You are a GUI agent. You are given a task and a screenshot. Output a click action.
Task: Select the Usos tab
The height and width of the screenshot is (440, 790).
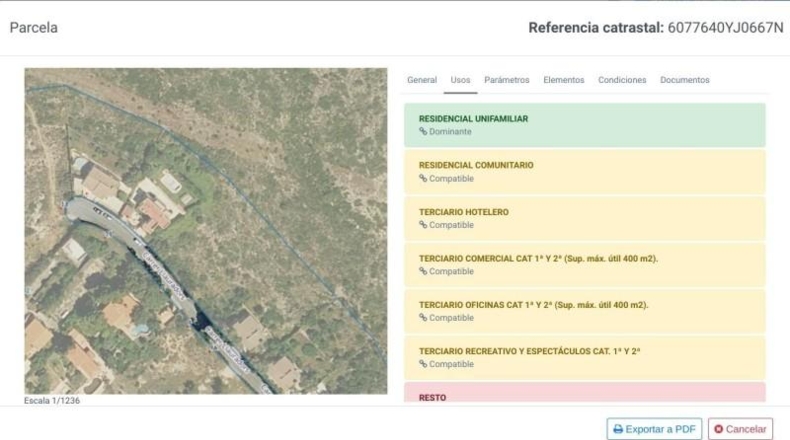pyautogui.click(x=460, y=80)
